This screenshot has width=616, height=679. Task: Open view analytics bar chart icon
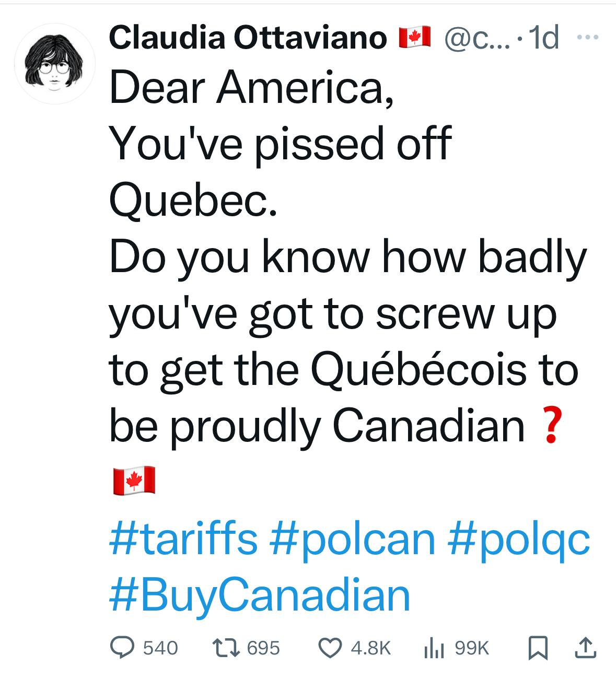(433, 648)
